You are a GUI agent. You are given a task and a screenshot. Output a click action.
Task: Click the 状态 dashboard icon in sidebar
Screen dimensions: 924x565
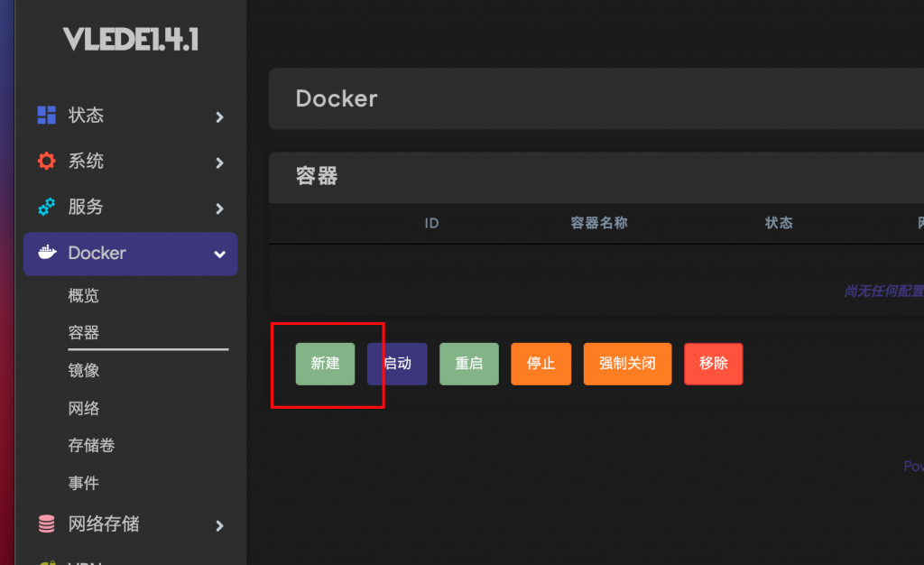tap(46, 116)
